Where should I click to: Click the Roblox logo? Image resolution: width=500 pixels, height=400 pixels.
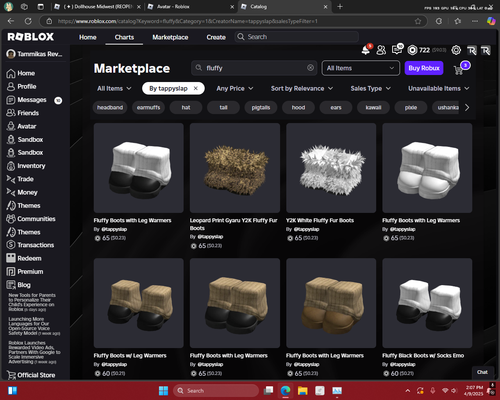point(31,37)
